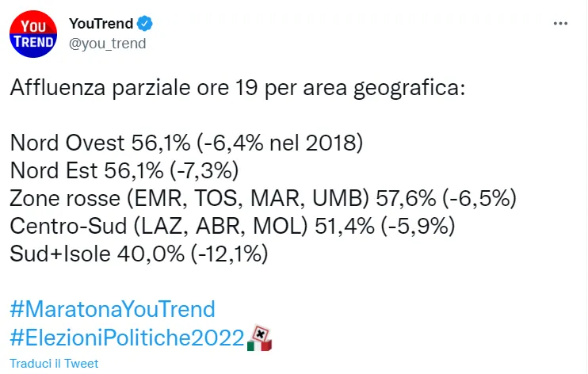Click the @you_trend handle
Image resolution: width=588 pixels, height=374 pixels.
pyautogui.click(x=108, y=44)
